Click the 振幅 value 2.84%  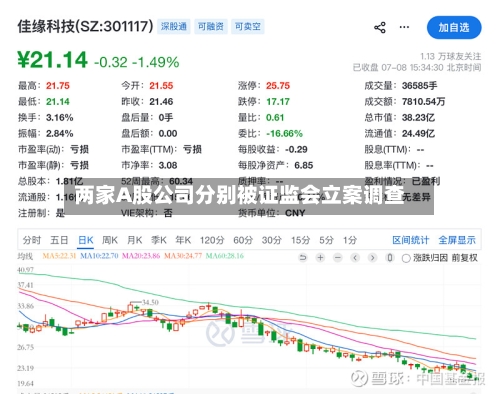click(x=59, y=134)
